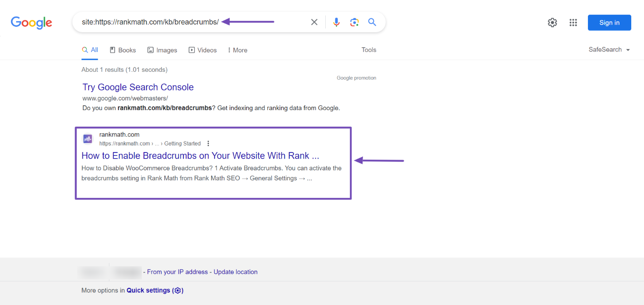Click About 1 results text

(124, 70)
